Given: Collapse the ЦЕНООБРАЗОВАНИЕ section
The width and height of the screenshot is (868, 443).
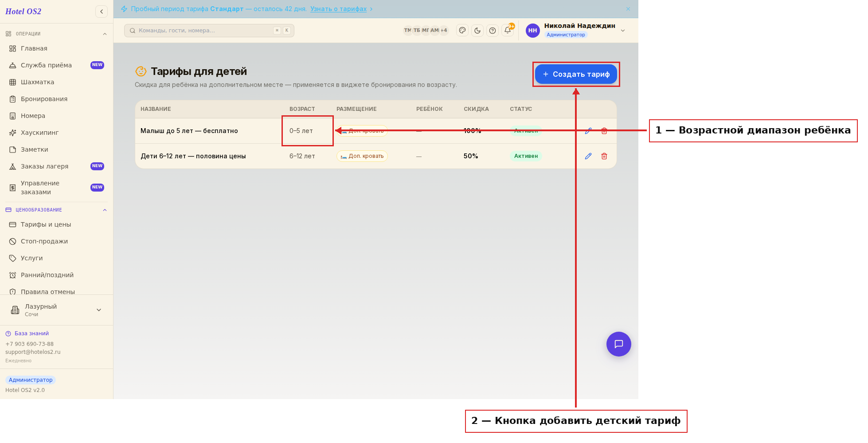Looking at the screenshot, I should click(x=105, y=210).
